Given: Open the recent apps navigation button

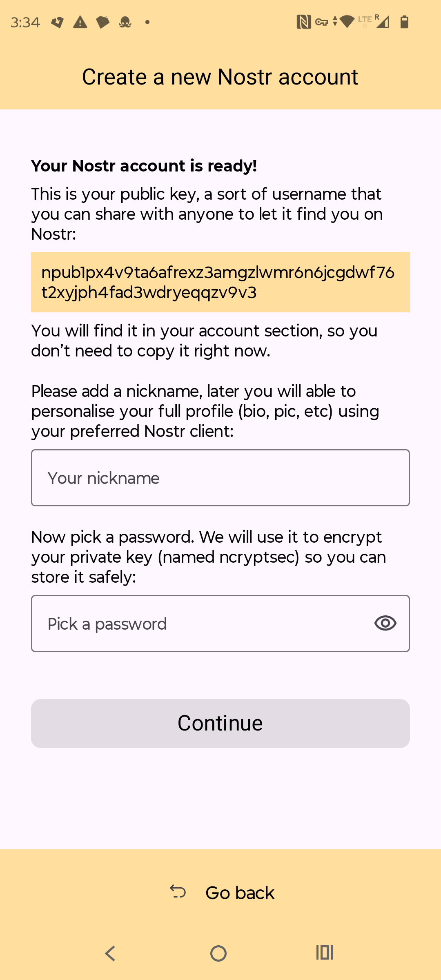Looking at the screenshot, I should click(325, 953).
